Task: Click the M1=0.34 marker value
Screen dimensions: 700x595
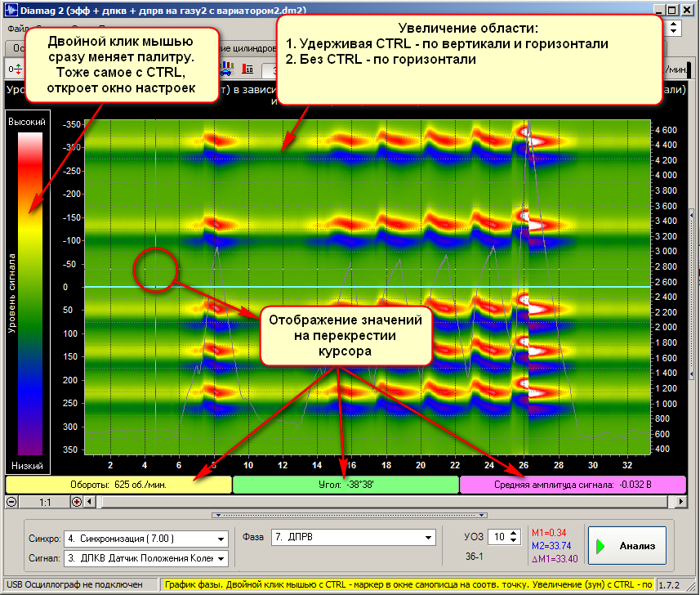Action: click(x=549, y=532)
